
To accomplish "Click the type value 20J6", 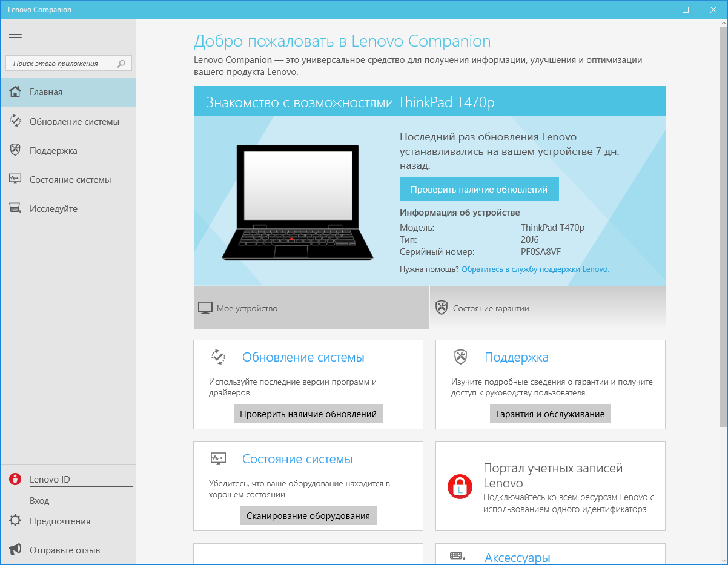I will [x=530, y=240].
